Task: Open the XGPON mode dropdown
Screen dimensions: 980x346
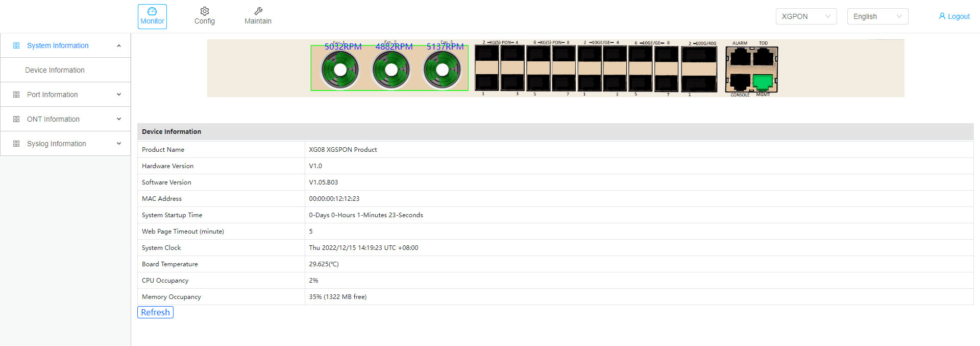Action: click(806, 16)
